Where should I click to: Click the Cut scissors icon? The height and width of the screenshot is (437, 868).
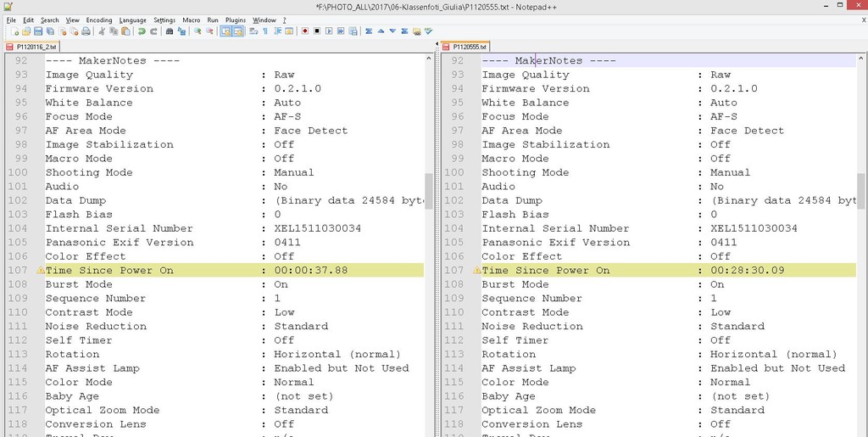102,31
